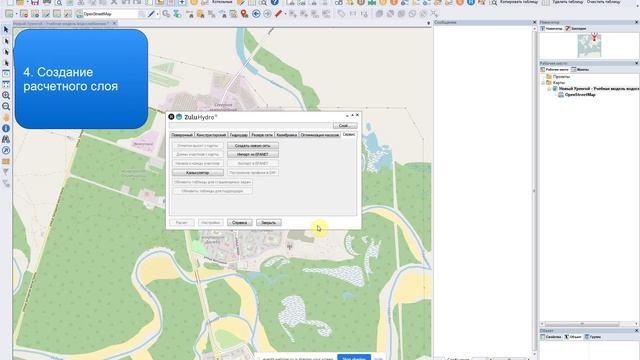Click the Слой... button in dialog
This screenshot has height=360, width=640.
click(x=345, y=126)
